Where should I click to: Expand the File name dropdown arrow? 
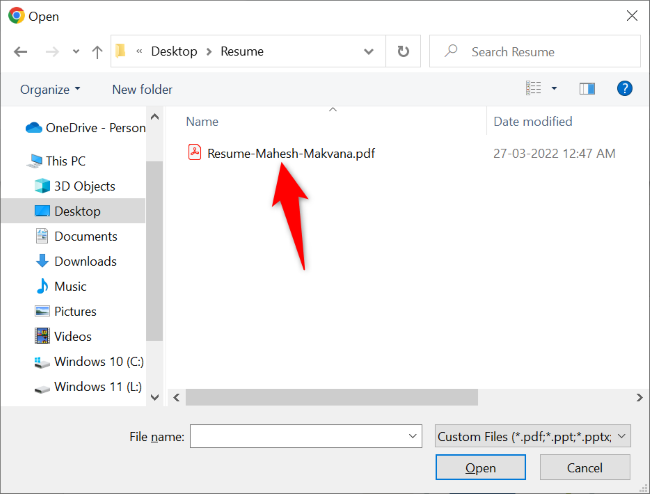(x=412, y=436)
